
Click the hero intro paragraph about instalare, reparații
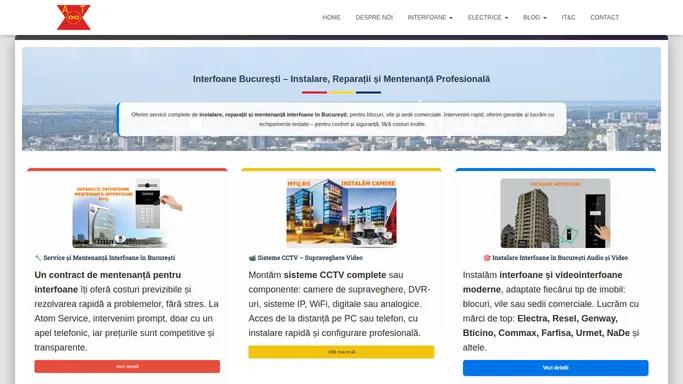pyautogui.click(x=342, y=119)
